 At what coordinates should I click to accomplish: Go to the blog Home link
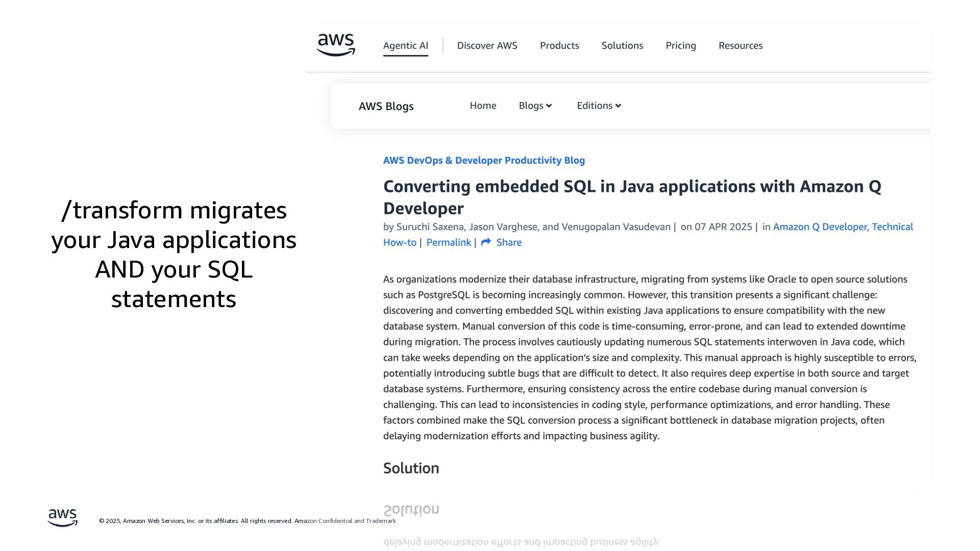click(483, 106)
